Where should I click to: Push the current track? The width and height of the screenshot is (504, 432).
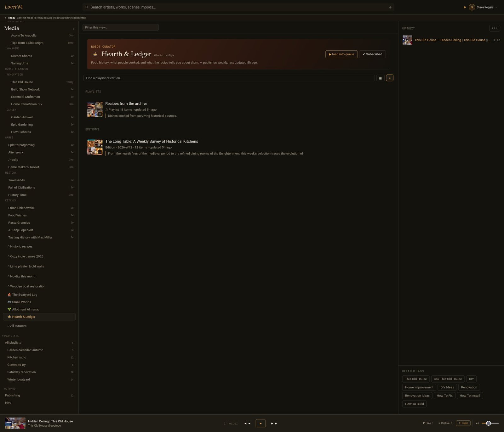[x=463, y=423]
